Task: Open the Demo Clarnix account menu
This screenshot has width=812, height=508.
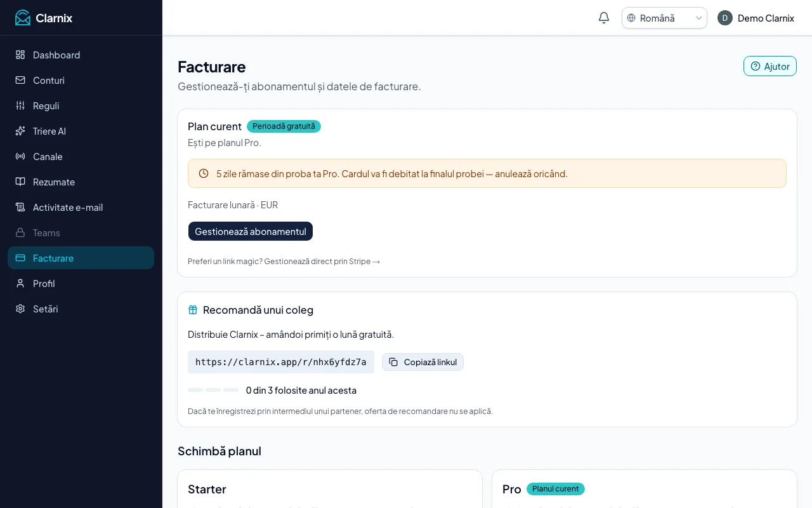Action: 756,18
